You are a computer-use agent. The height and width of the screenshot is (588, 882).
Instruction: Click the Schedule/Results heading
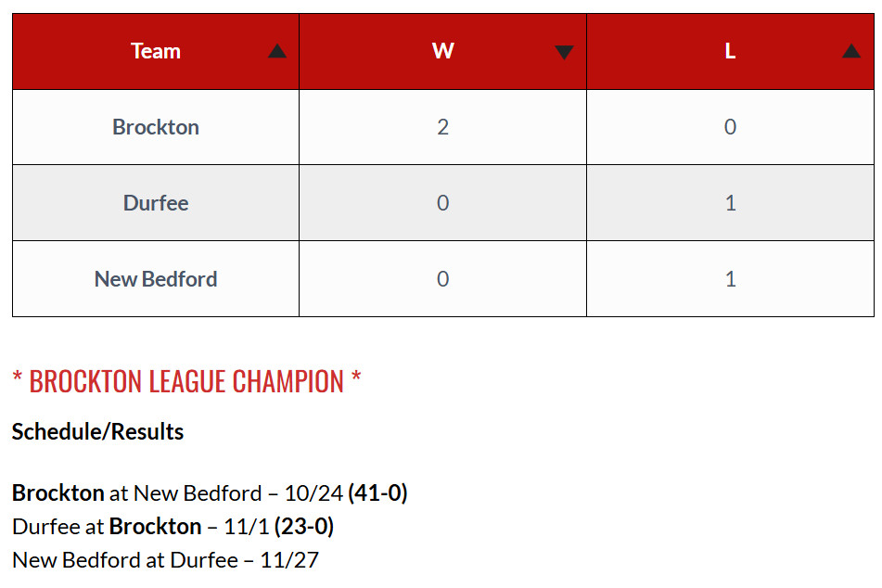(x=97, y=431)
